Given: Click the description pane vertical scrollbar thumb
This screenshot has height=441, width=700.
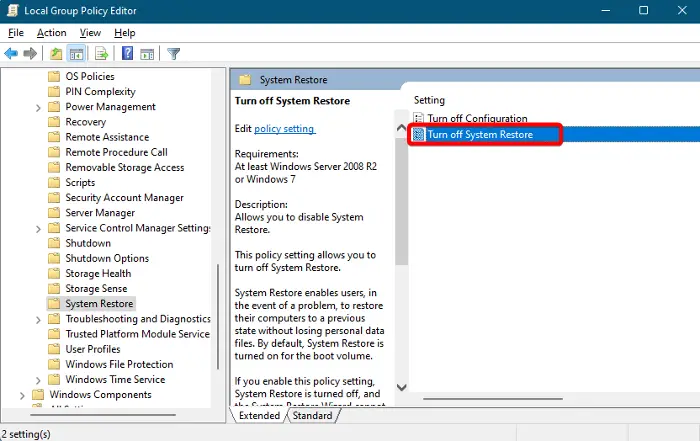Looking at the screenshot, I should (401, 201).
